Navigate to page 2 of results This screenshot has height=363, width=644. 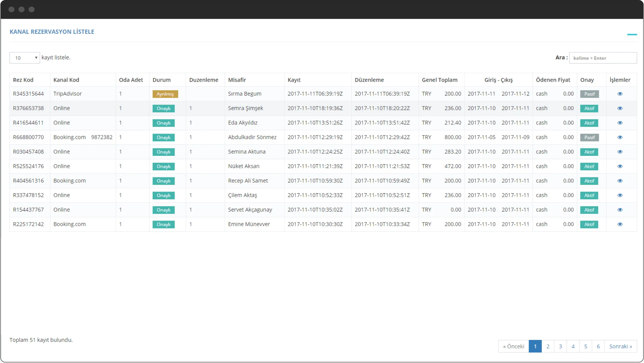tap(548, 346)
